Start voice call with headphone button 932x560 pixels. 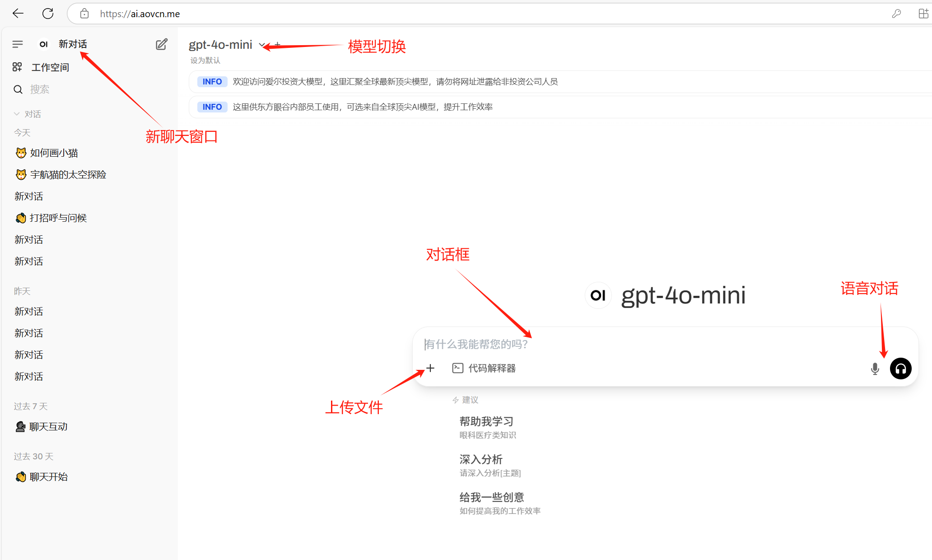pos(900,369)
